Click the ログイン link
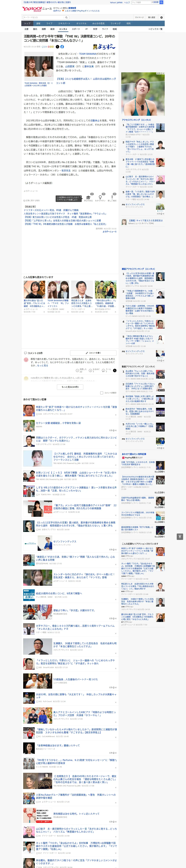Viewport: 186px width, 868px height. pyautogui.click(x=57, y=11)
